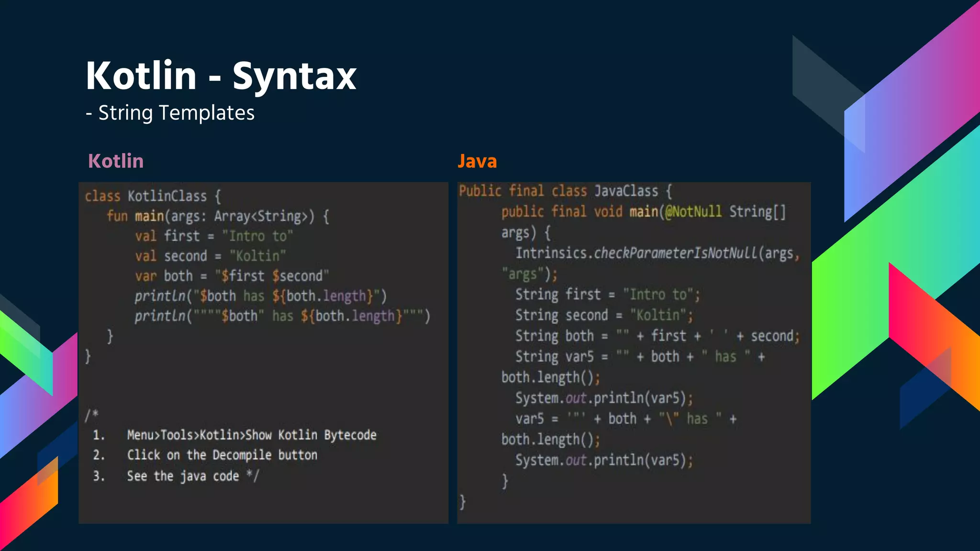Click the triple-quoted println code line
Viewport: 980px width, 551px height.
click(282, 317)
